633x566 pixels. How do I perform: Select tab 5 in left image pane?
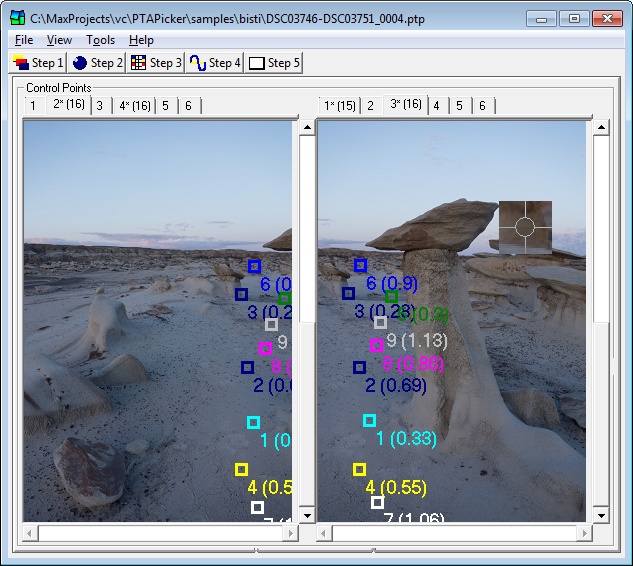tap(166, 106)
